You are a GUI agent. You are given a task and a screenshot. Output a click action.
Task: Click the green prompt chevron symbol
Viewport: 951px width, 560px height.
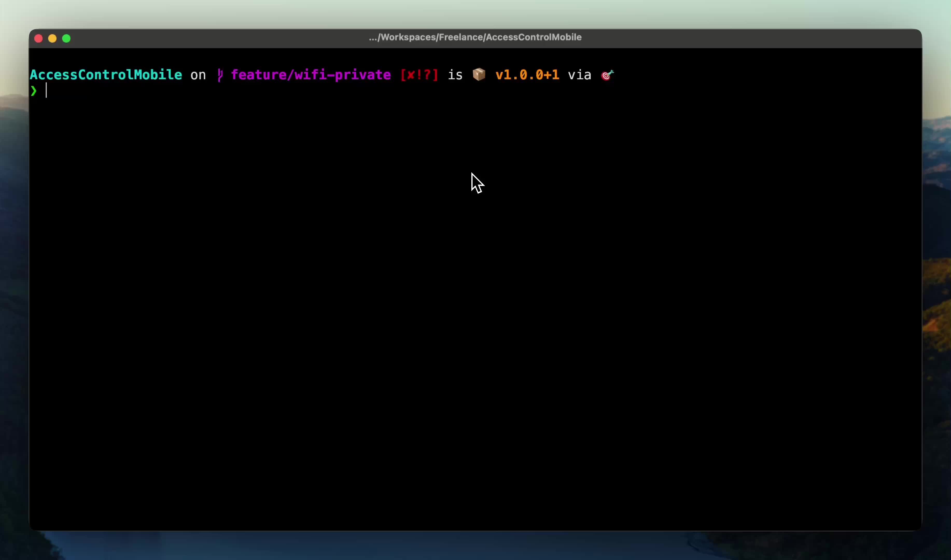pyautogui.click(x=34, y=91)
